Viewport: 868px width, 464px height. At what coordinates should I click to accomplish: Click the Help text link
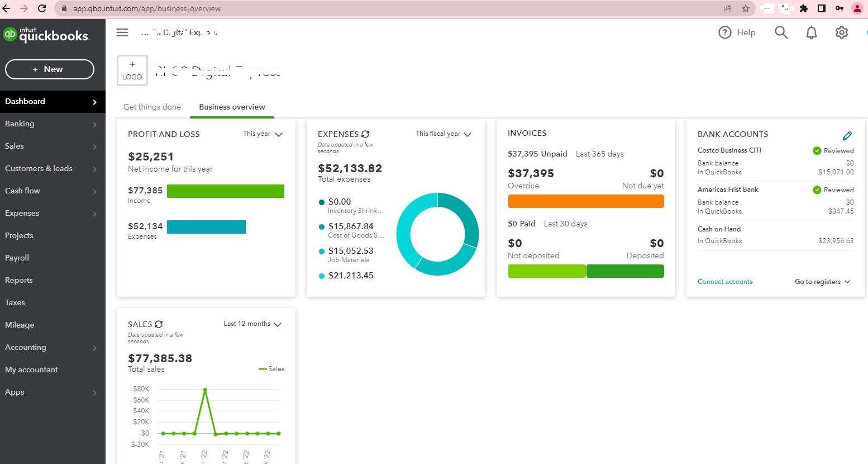(x=746, y=32)
